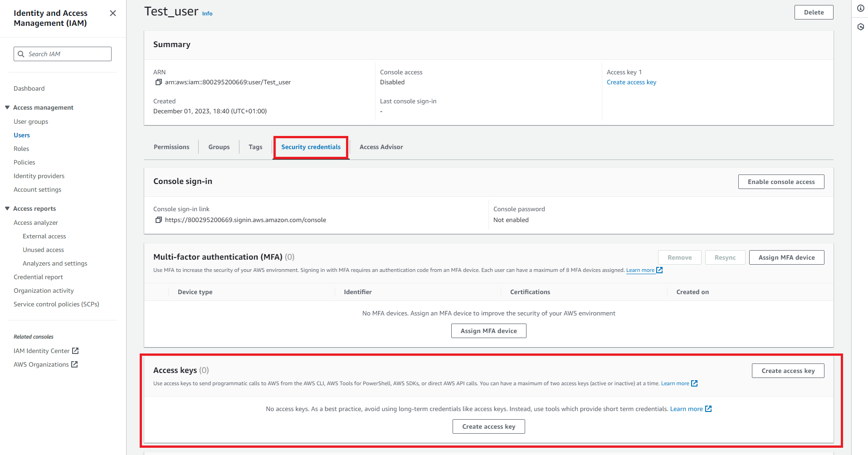Close the IAM navigation sidebar
The image size is (868, 455).
113,13
